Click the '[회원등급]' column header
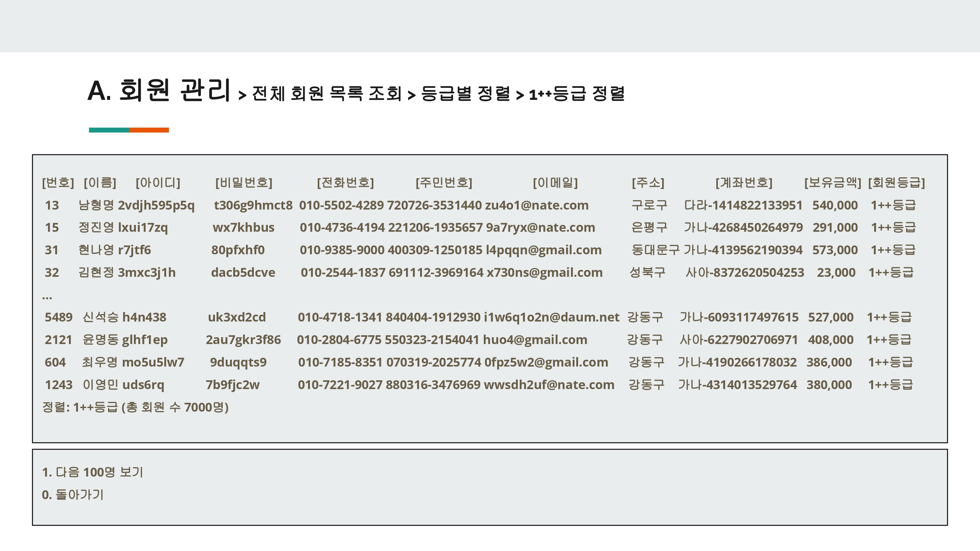This screenshot has height=551, width=980. tap(896, 182)
